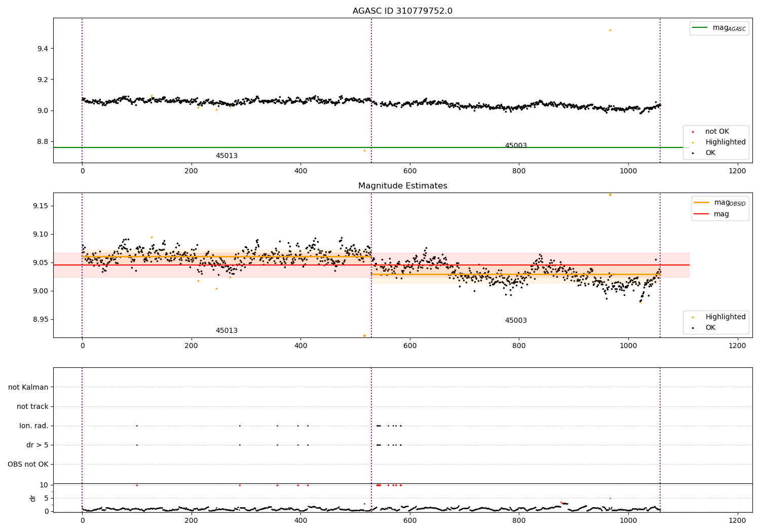
Task: Click the 800 x-axis tick of the top plot
Action: pyautogui.click(x=519, y=171)
